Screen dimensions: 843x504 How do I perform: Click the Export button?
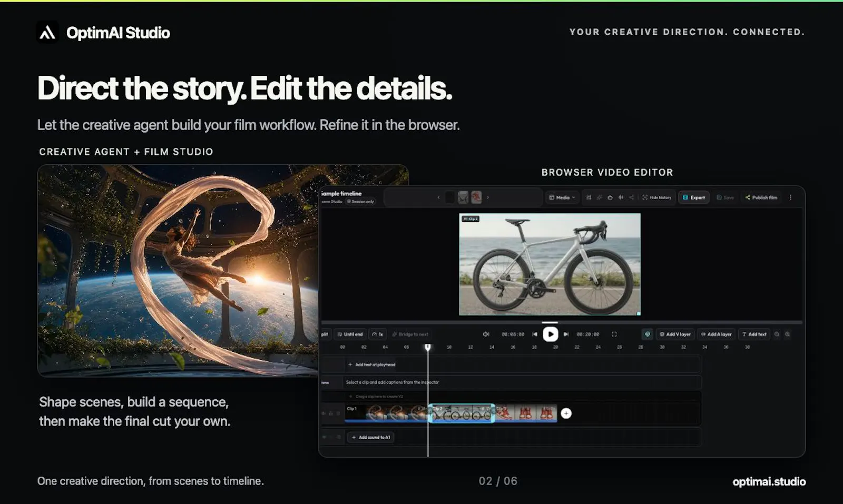click(693, 197)
